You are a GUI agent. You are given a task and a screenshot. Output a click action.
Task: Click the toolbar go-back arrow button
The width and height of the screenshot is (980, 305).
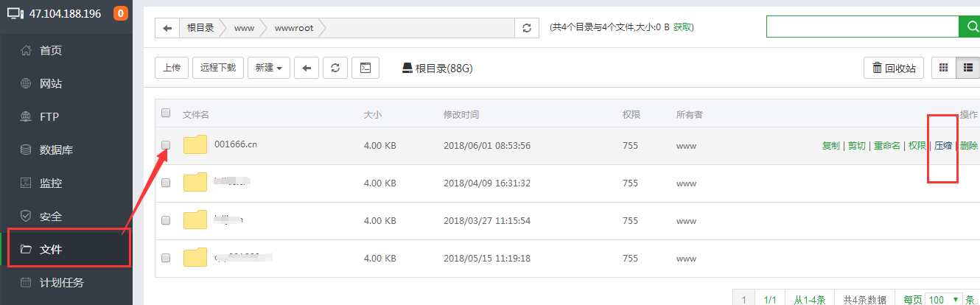pyautogui.click(x=307, y=68)
